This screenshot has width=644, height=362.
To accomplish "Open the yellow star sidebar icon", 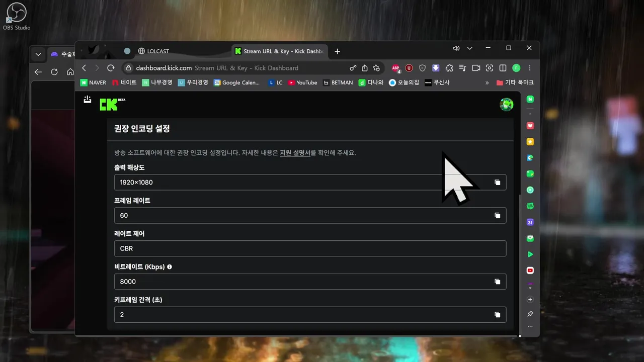I will pyautogui.click(x=530, y=142).
